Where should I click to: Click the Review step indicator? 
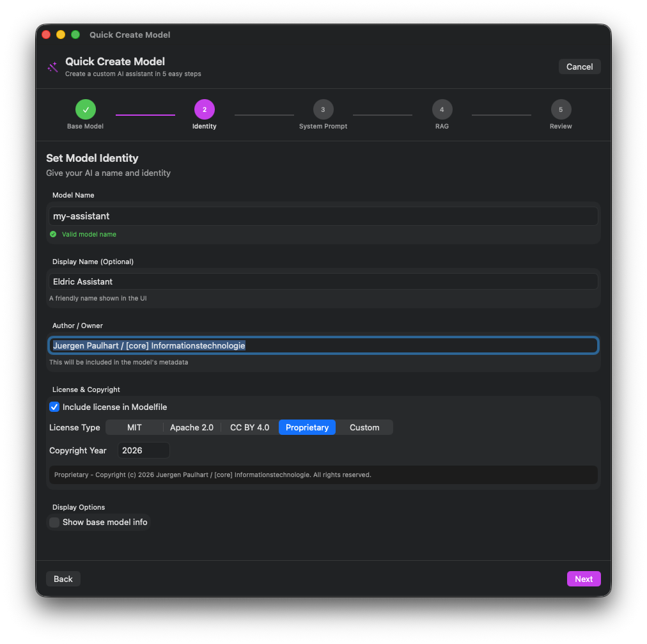pyautogui.click(x=561, y=109)
